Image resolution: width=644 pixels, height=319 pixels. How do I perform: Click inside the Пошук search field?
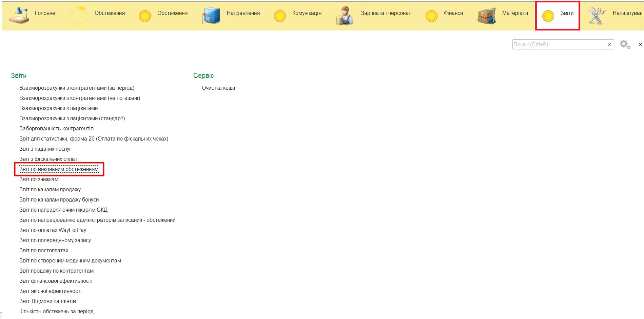[558, 45]
